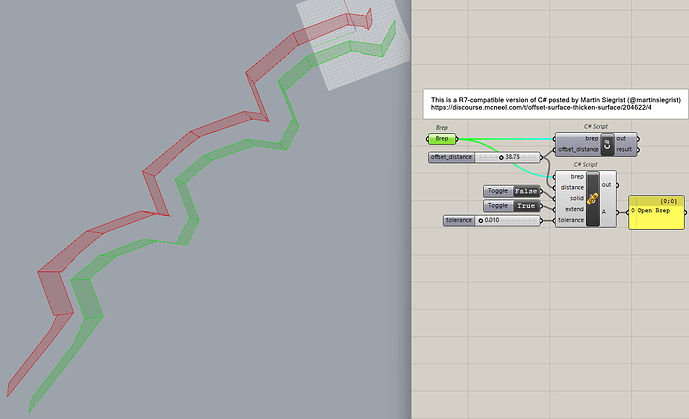Select the yellow Open Brep panel

click(x=656, y=213)
